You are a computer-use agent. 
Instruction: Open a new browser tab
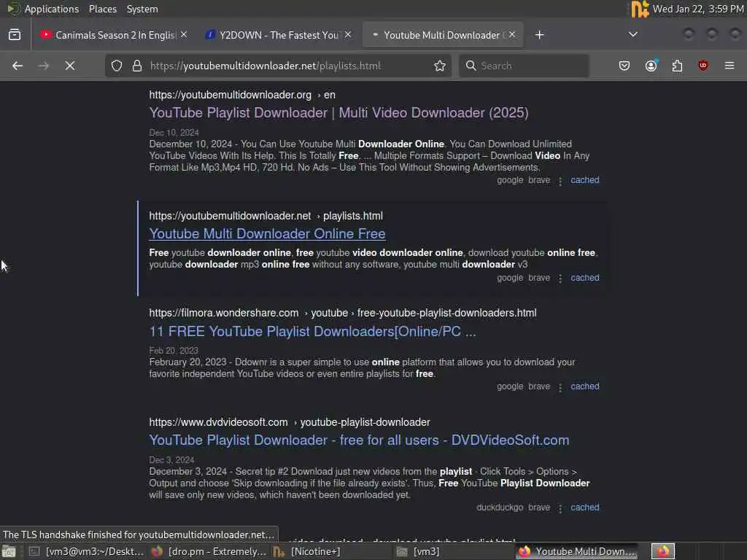tap(539, 35)
